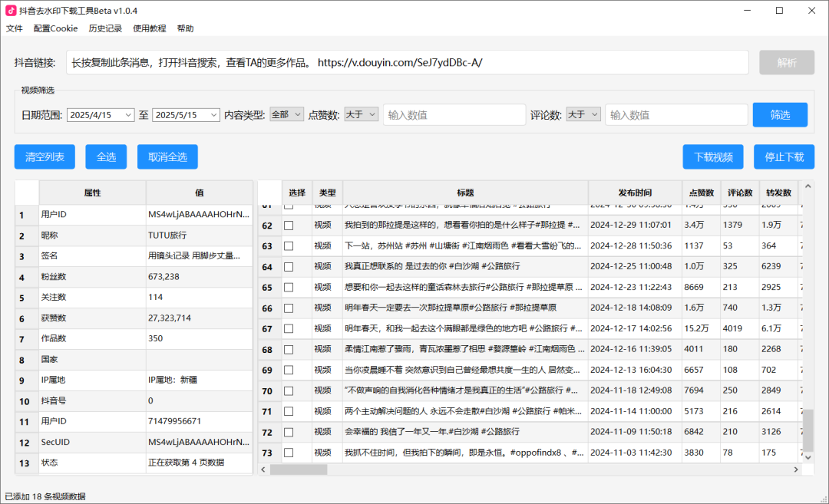829x504 pixels.
Task: Click the 发布时间 column header
Action: pyautogui.click(x=635, y=193)
